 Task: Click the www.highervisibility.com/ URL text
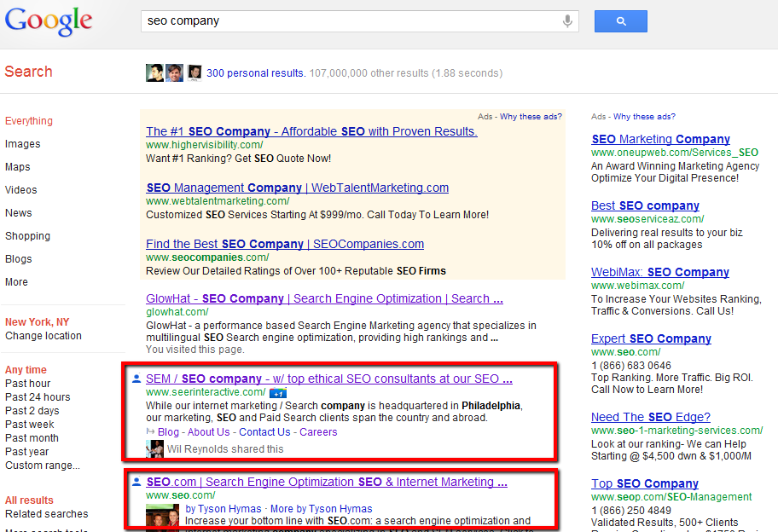point(205,145)
